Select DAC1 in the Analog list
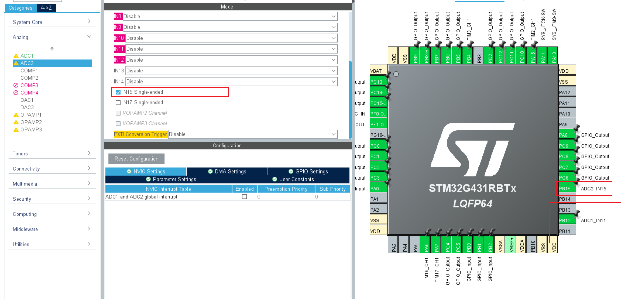The image size is (644, 299). point(27,100)
